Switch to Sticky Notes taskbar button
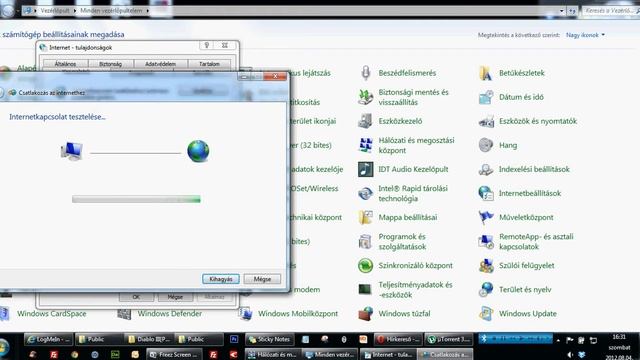Screen dimensions: 640x360 tap(269, 340)
